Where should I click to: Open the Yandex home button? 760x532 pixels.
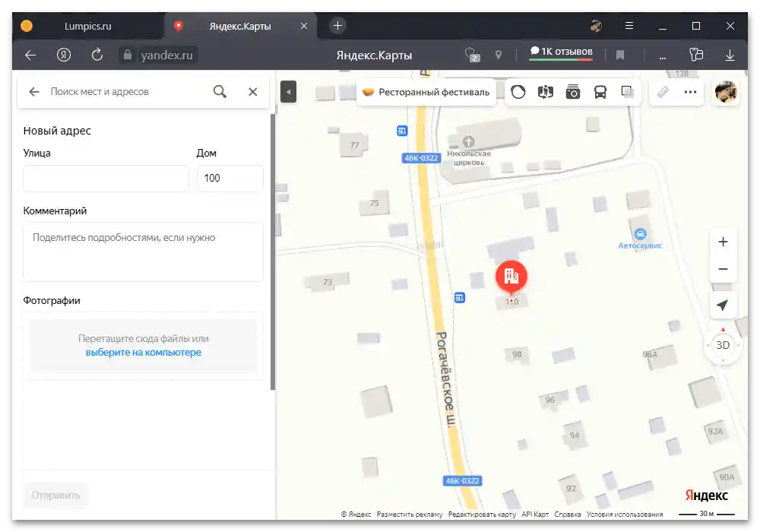(64, 55)
